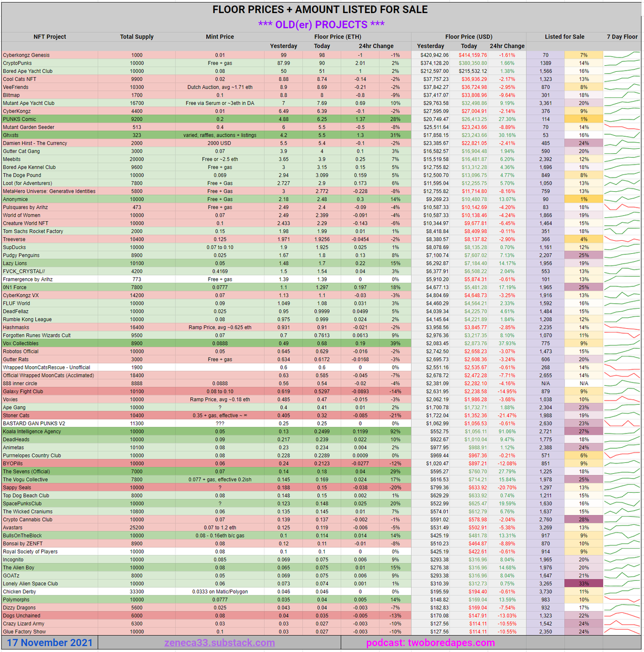The image size is (644, 652).
Task: Select 'BASTARD GAN PUNKS V2' name cell
Action: click(49, 423)
